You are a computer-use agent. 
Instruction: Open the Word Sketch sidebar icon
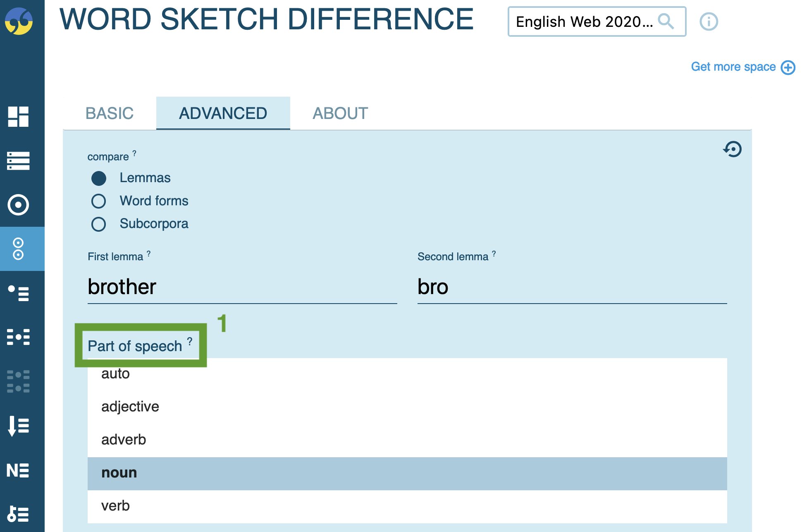tap(18, 204)
